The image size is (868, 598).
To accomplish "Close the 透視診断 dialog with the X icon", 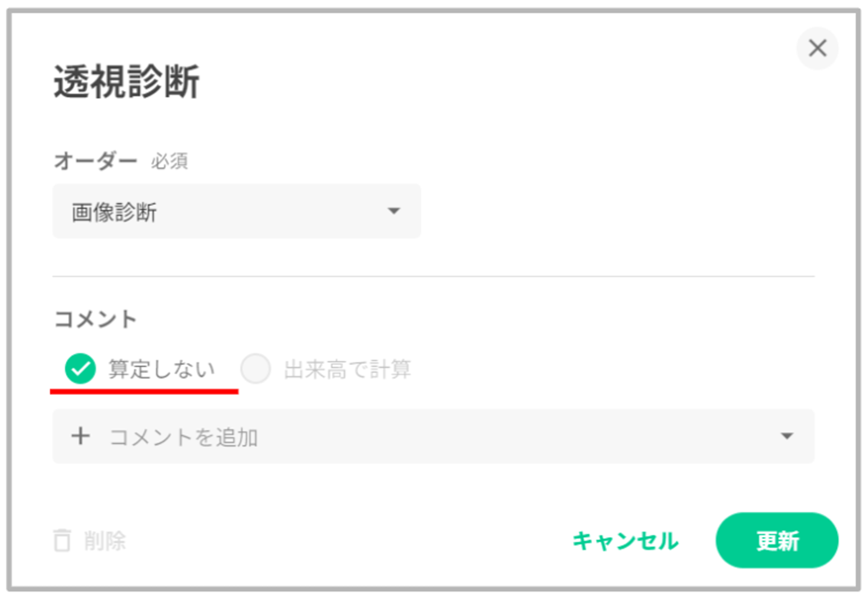I will tap(817, 48).
